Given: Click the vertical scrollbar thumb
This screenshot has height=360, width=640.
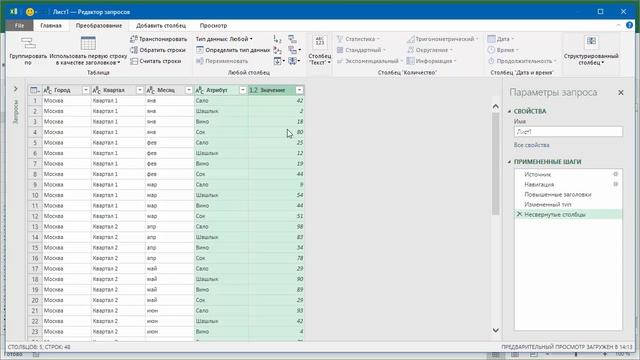Looking at the screenshot, I should [496, 163].
